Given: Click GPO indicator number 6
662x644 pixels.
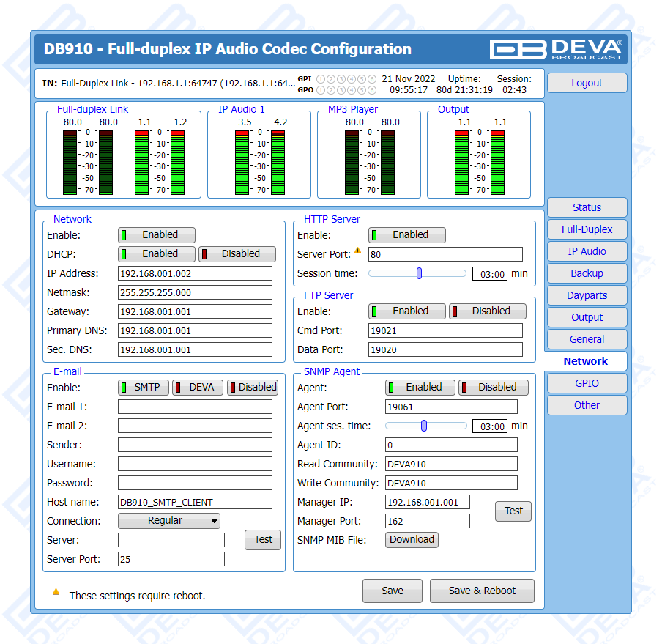Looking at the screenshot, I should coord(372,90).
